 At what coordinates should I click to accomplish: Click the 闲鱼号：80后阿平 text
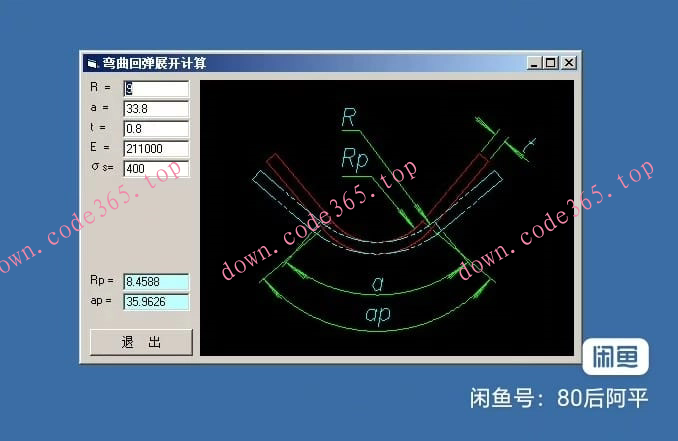pos(560,399)
